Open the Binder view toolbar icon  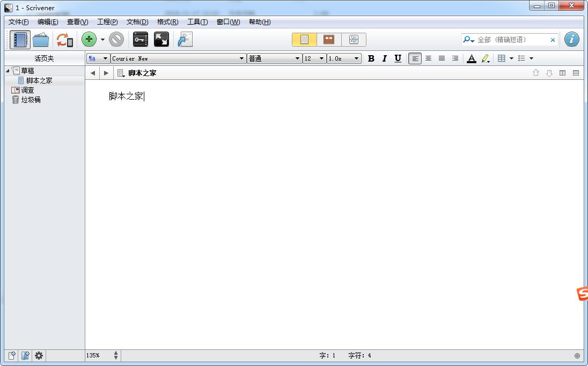[x=19, y=39]
